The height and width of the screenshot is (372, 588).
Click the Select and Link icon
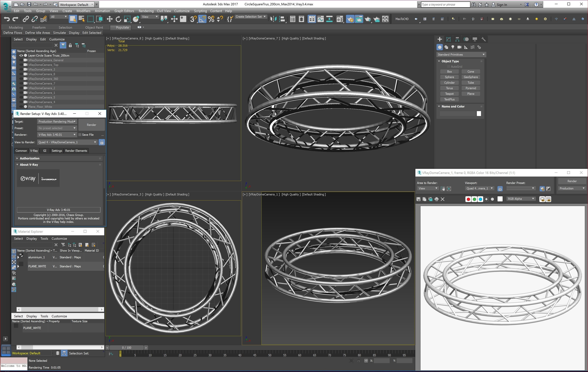click(26, 19)
